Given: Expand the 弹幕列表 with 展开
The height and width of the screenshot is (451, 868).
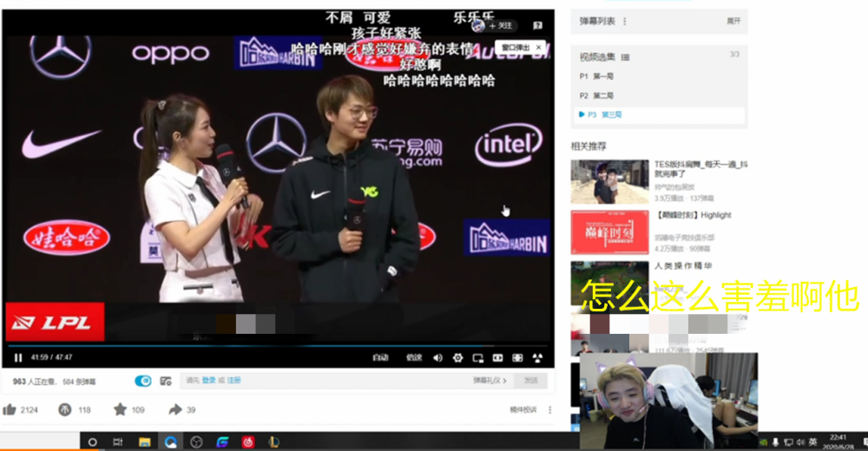Looking at the screenshot, I should point(733,21).
